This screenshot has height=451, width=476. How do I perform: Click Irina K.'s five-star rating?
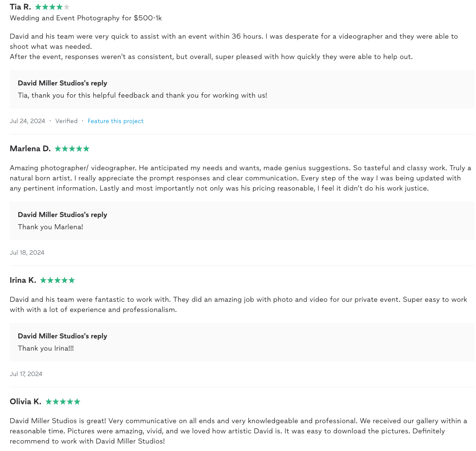coord(57,280)
